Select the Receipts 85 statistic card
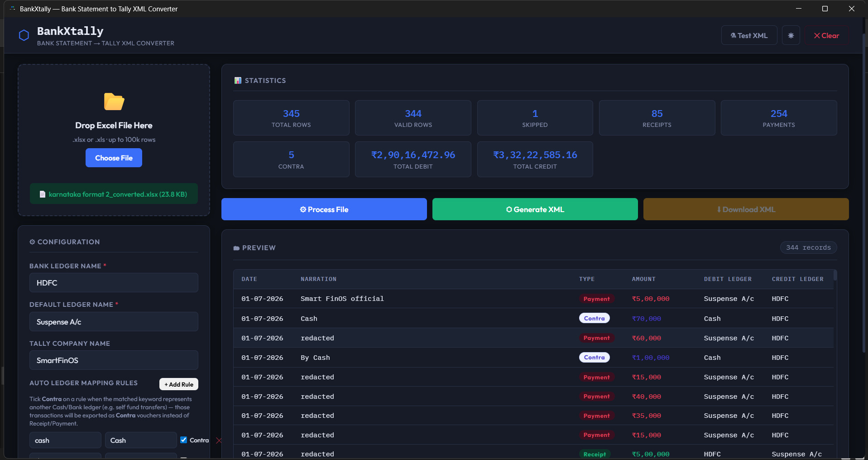Image resolution: width=868 pixels, height=460 pixels. [657, 118]
